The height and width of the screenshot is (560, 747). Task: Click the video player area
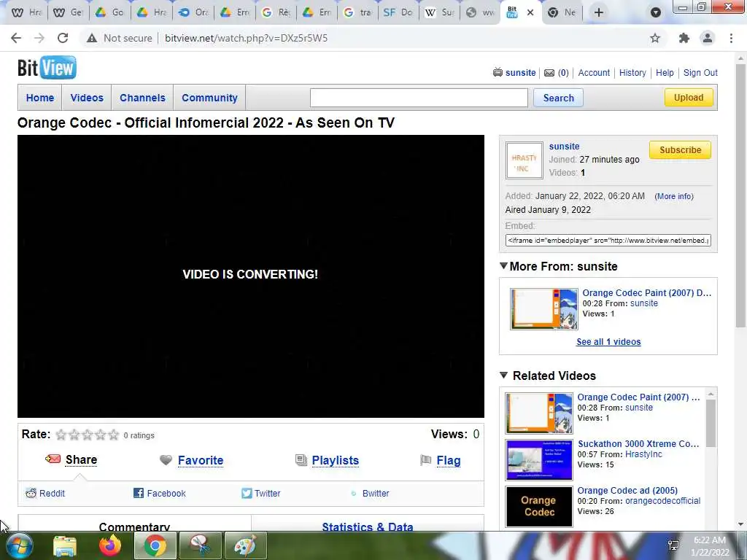[x=251, y=276]
